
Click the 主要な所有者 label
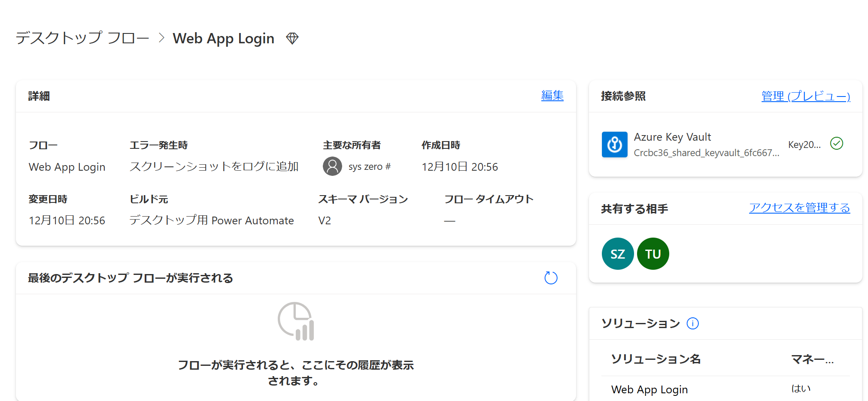click(x=352, y=145)
